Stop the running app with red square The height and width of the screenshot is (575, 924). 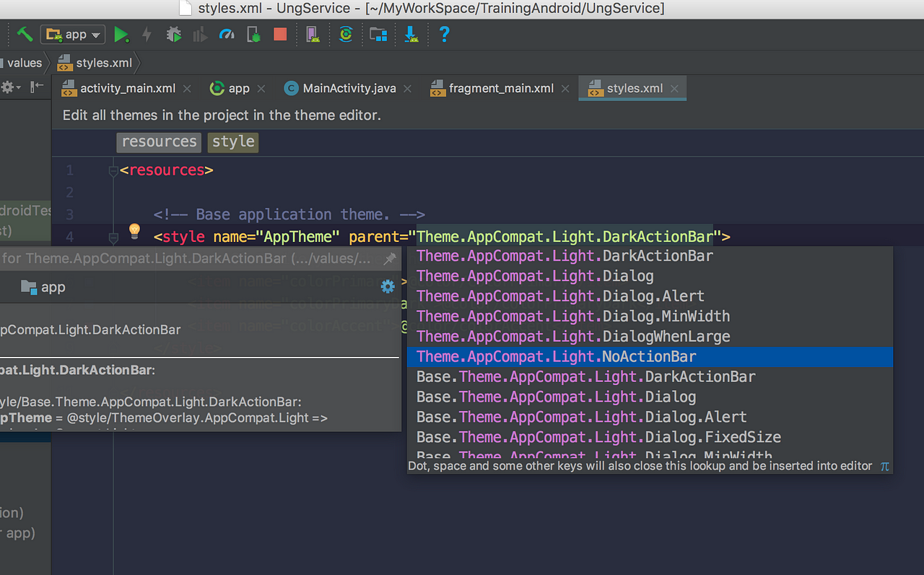[280, 34]
